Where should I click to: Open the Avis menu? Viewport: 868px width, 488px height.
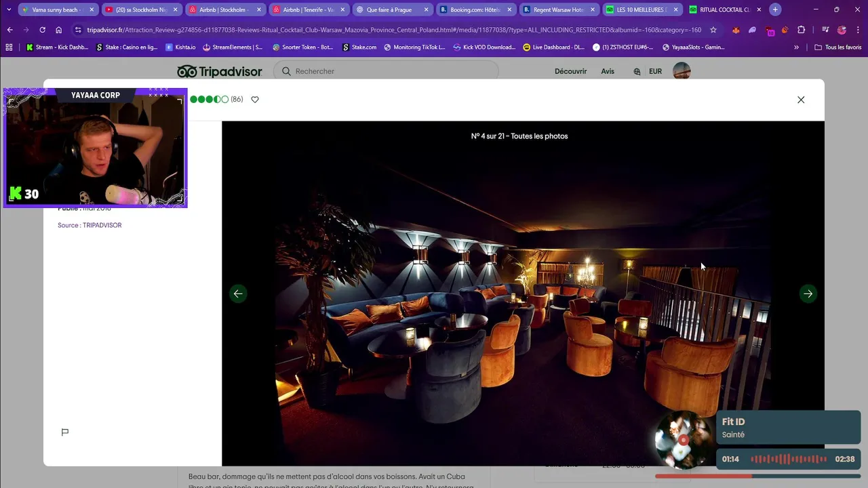(608, 71)
